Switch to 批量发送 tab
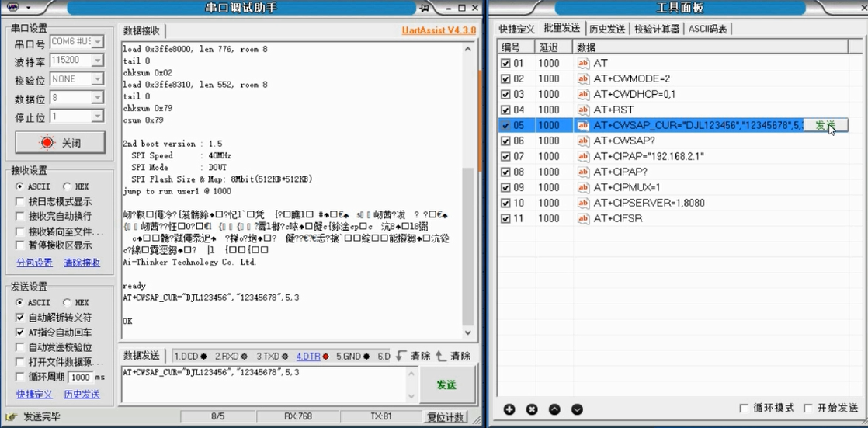This screenshot has width=868, height=428. pos(562,28)
